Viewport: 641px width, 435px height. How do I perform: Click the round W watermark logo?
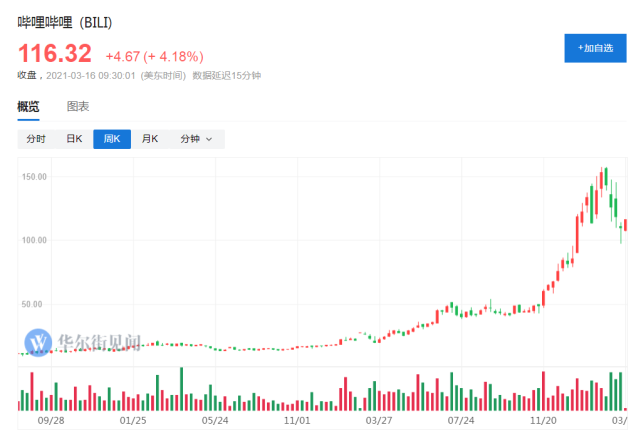click(39, 340)
